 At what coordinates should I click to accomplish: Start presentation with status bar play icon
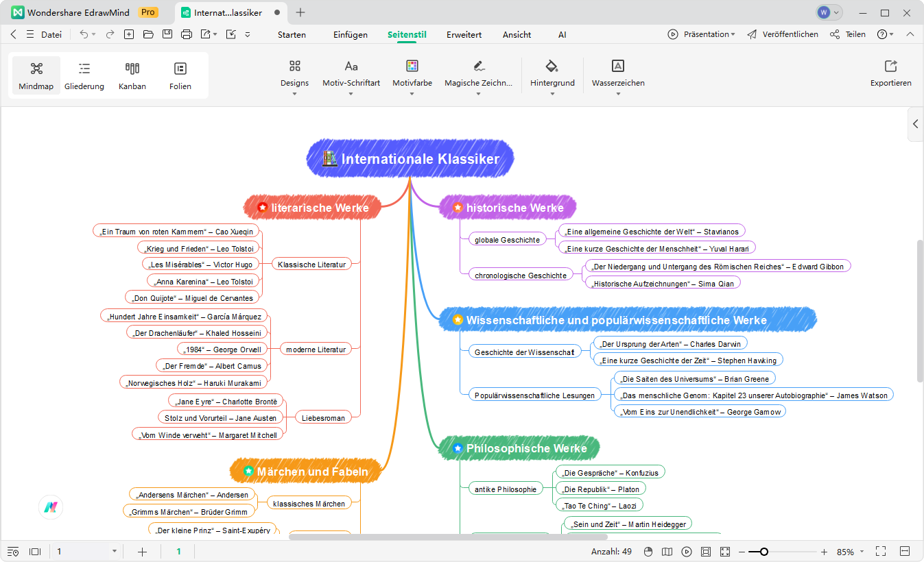tap(686, 552)
